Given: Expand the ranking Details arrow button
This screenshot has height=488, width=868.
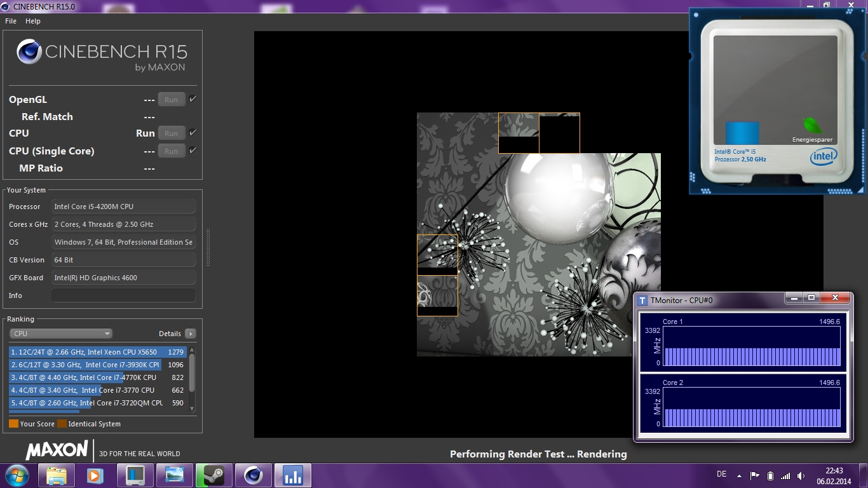Looking at the screenshot, I should coord(190,334).
